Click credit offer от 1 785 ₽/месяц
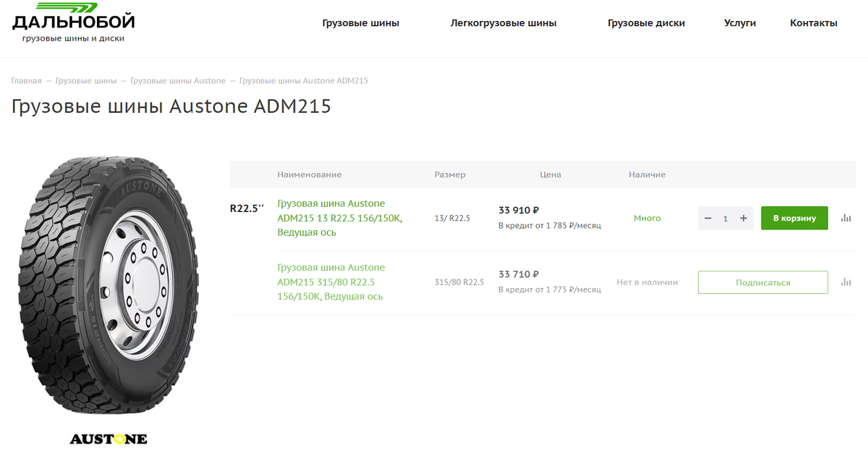868x456 pixels. click(x=550, y=225)
